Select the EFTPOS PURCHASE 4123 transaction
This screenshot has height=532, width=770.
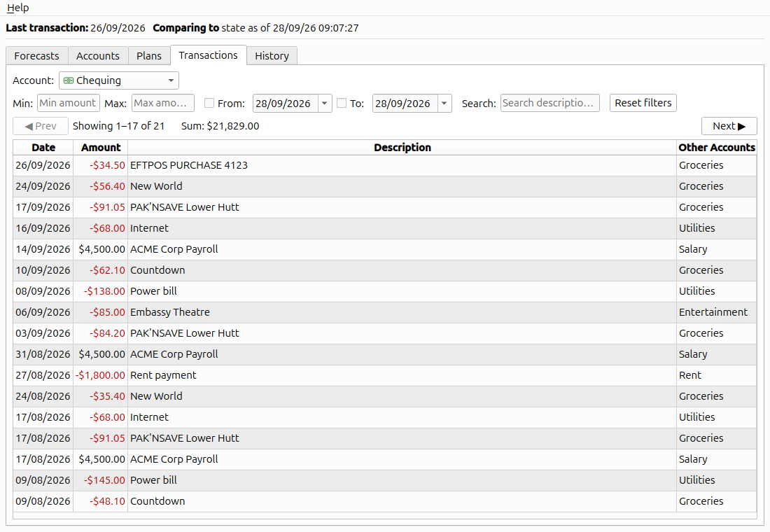click(x=384, y=165)
